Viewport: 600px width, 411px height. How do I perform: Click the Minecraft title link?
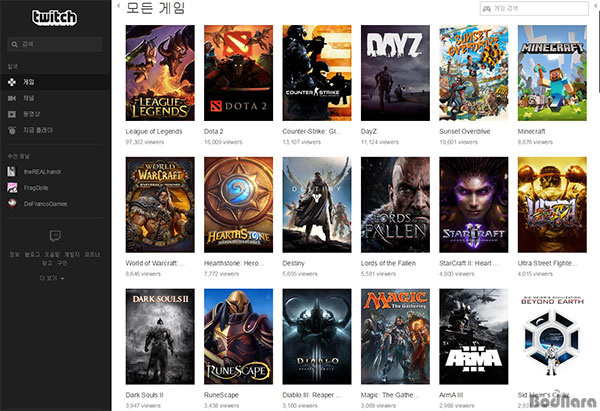532,131
